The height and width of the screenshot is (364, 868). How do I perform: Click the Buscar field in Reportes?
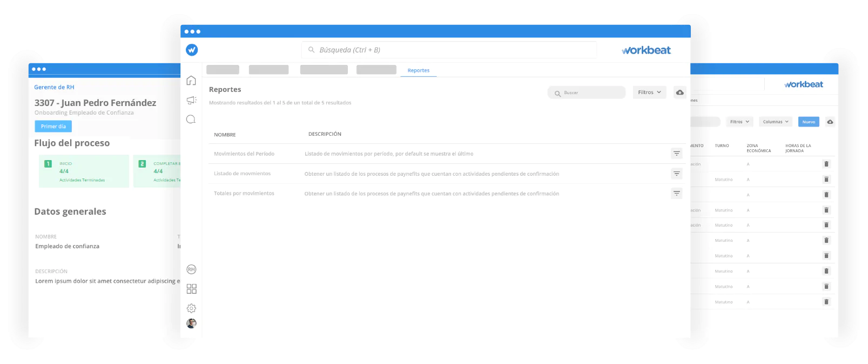pos(587,92)
